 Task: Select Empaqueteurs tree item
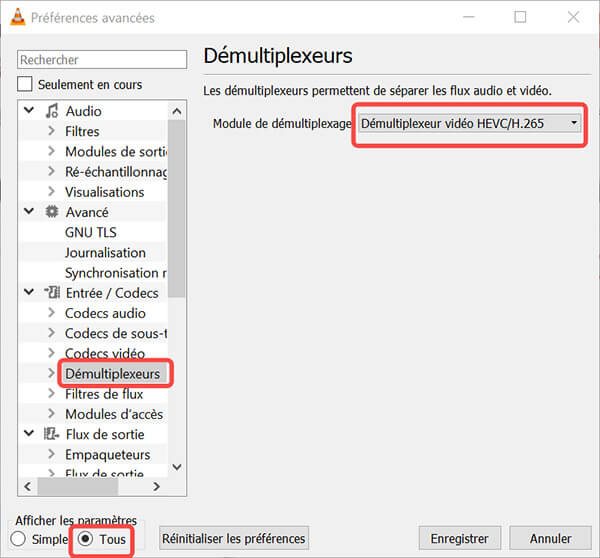click(x=108, y=455)
